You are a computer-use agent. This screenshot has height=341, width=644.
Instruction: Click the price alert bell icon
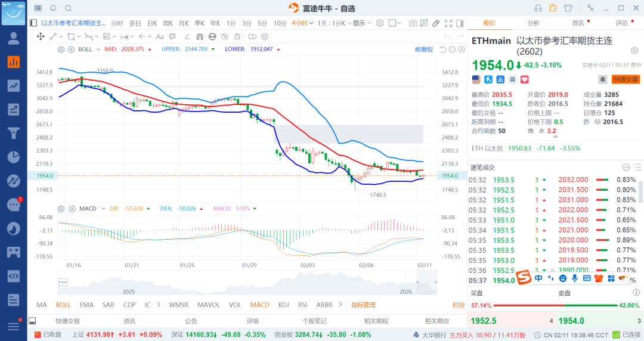coord(602,79)
